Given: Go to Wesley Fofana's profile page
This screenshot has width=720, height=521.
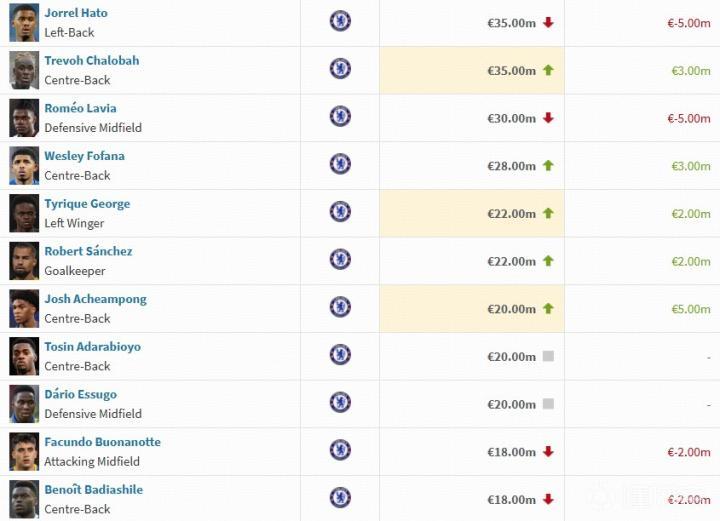Looking at the screenshot, I should [x=85, y=156].
